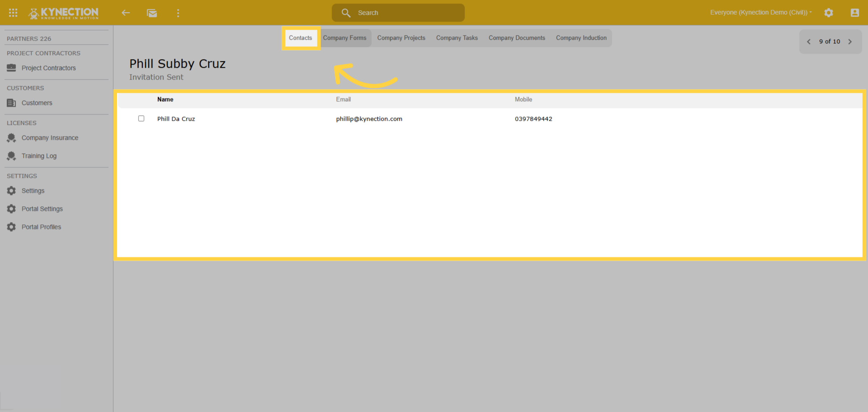868x412 pixels.
Task: Go to next record with right chevron
Action: pos(850,42)
